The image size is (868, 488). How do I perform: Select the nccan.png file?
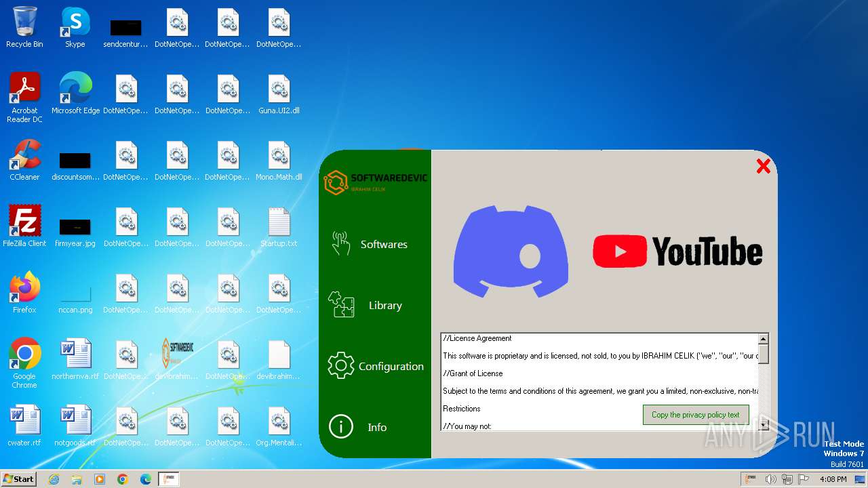[x=75, y=297]
